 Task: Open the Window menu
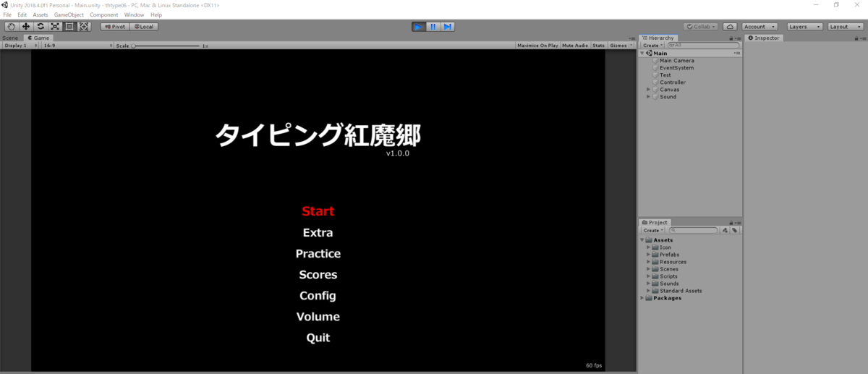pyautogui.click(x=134, y=14)
